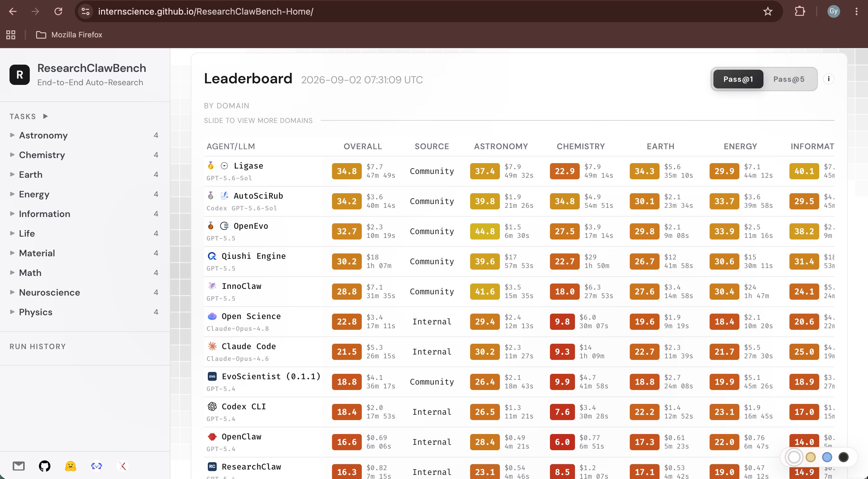The width and height of the screenshot is (868, 479).
Task: Open the browser extensions puzzle icon
Action: click(800, 11)
